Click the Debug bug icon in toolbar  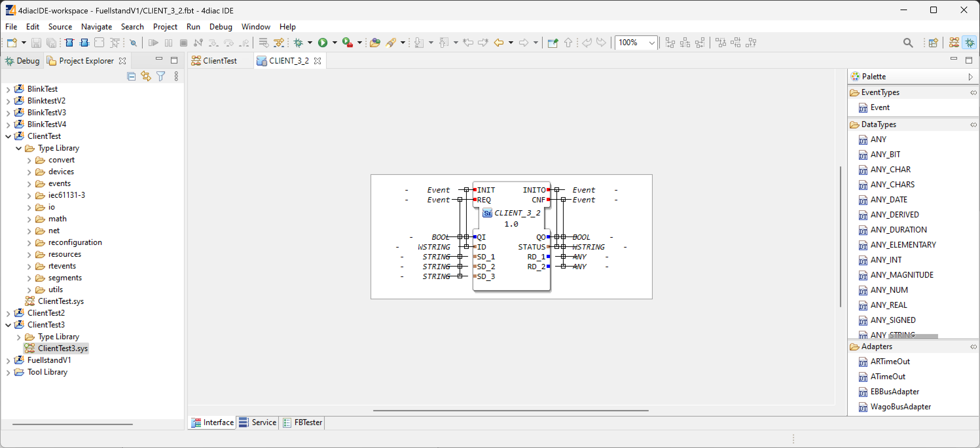298,43
